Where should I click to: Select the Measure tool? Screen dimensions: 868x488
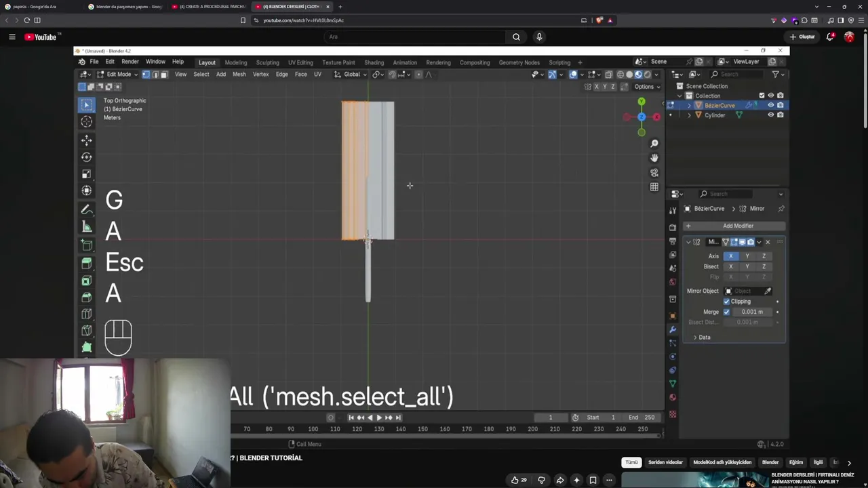click(87, 227)
